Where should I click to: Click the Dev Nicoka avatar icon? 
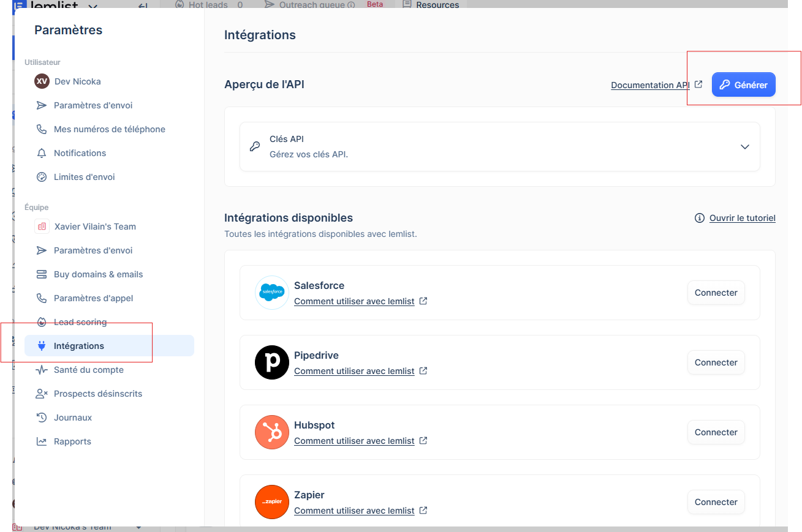pyautogui.click(x=42, y=81)
